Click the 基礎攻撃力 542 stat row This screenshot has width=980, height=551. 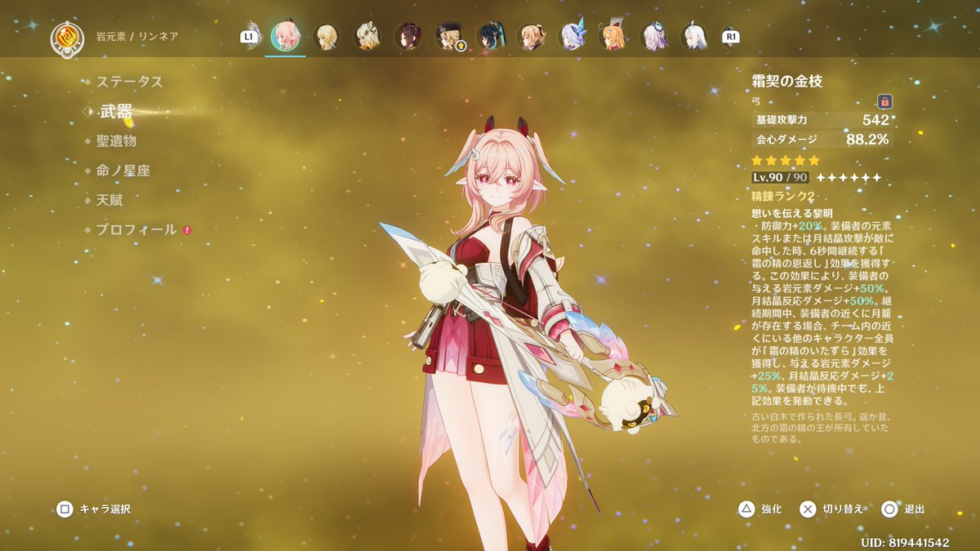pos(822,120)
